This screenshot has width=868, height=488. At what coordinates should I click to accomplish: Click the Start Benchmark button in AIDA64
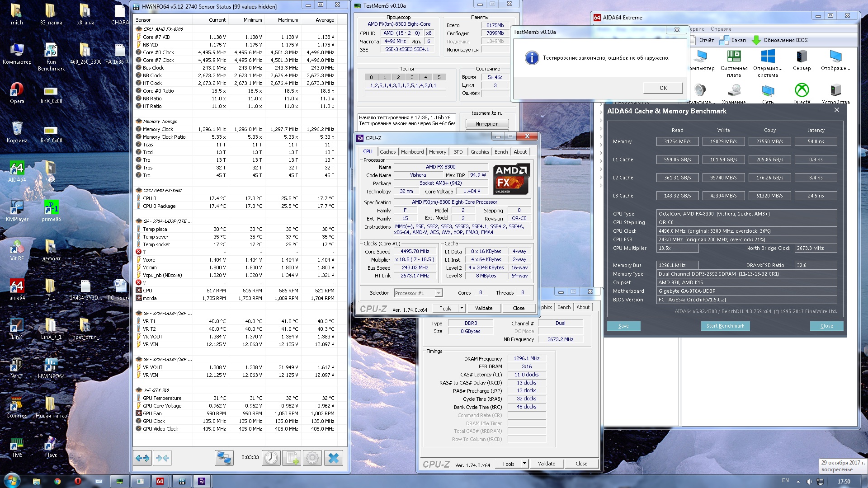(725, 326)
